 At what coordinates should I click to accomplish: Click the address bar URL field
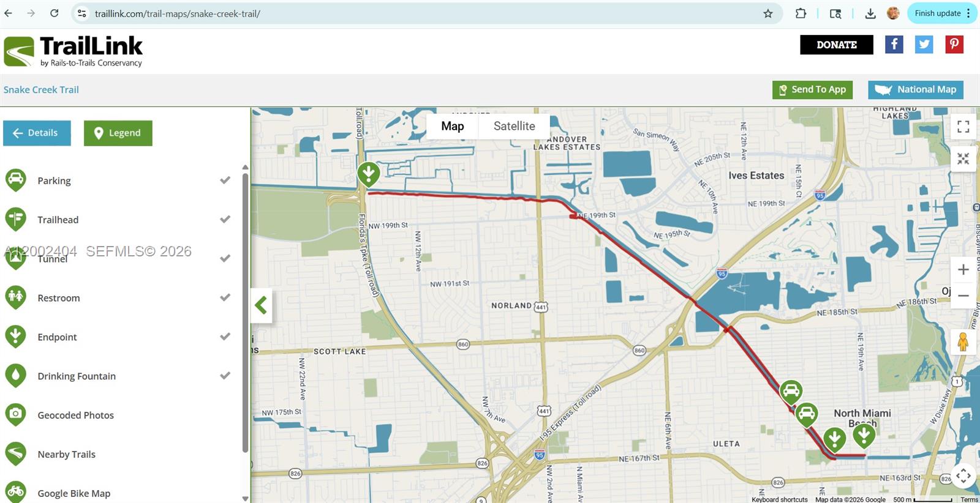(423, 13)
